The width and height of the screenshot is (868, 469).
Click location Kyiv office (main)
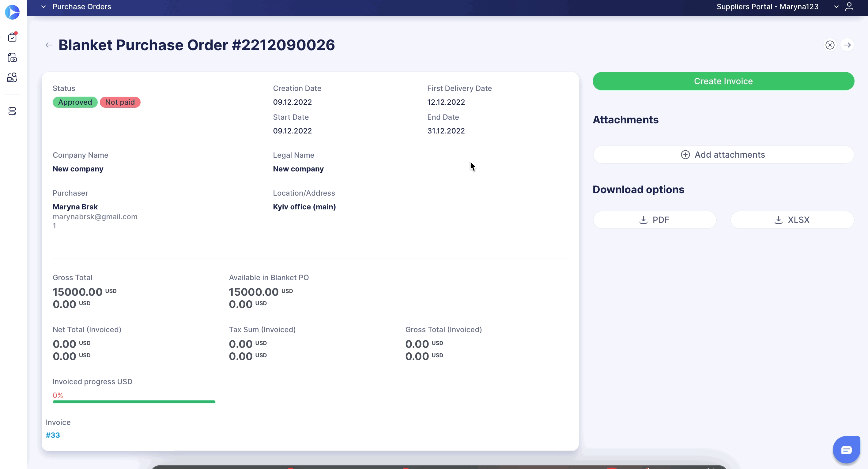[x=304, y=207]
